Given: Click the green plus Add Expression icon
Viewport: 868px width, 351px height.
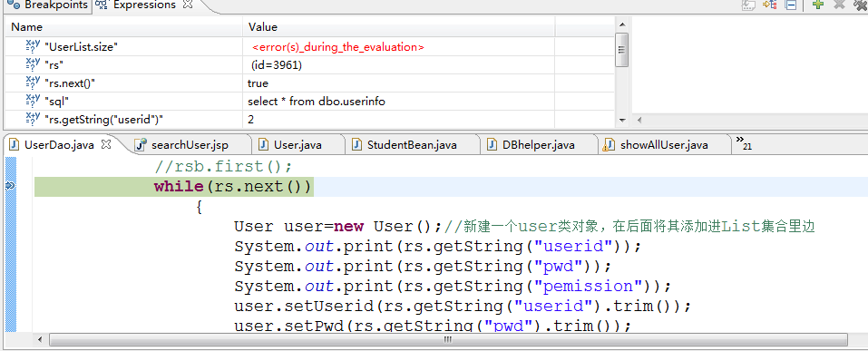Looking at the screenshot, I should coord(817,4).
